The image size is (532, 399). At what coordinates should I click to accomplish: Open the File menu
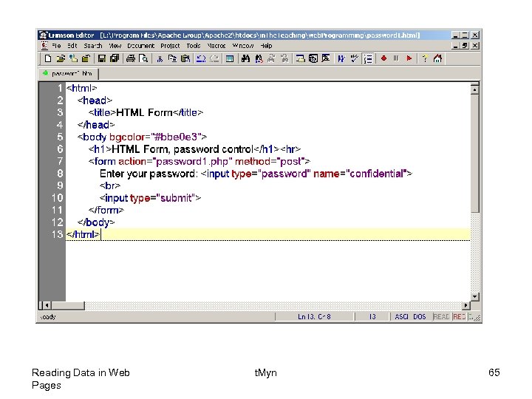click(x=56, y=46)
